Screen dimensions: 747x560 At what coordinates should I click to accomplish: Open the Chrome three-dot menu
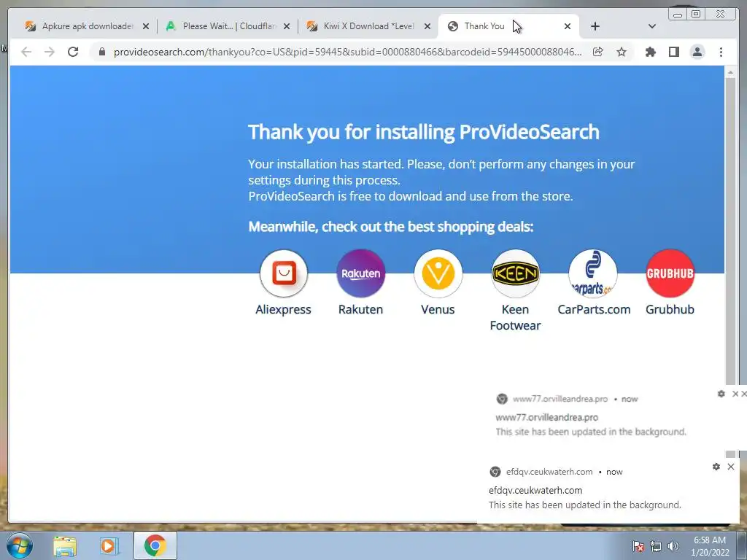pos(721,52)
